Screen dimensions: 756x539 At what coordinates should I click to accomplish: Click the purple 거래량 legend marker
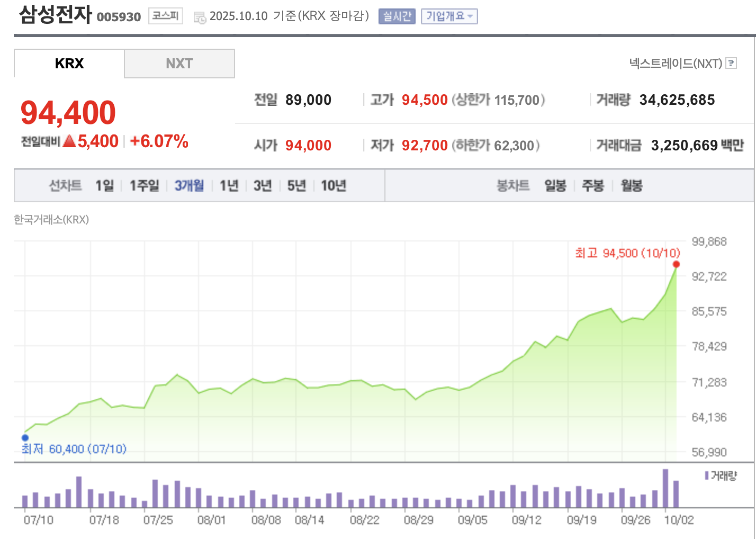[707, 475]
